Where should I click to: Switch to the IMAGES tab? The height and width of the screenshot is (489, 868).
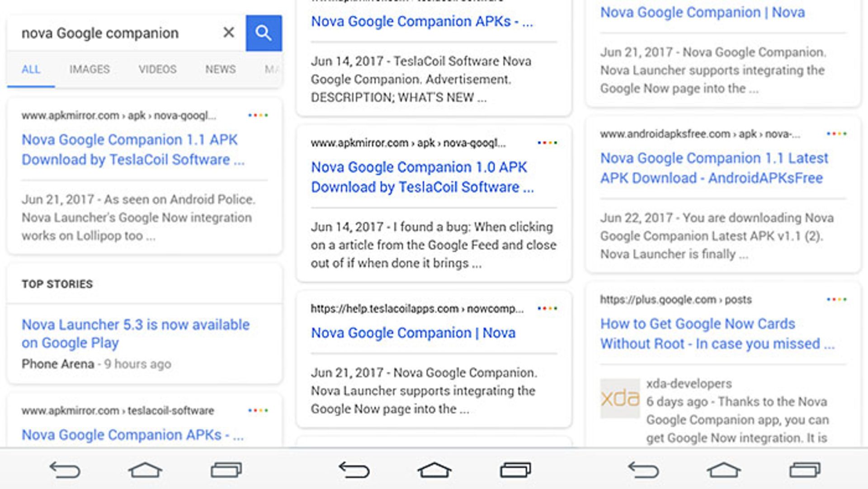pyautogui.click(x=90, y=69)
